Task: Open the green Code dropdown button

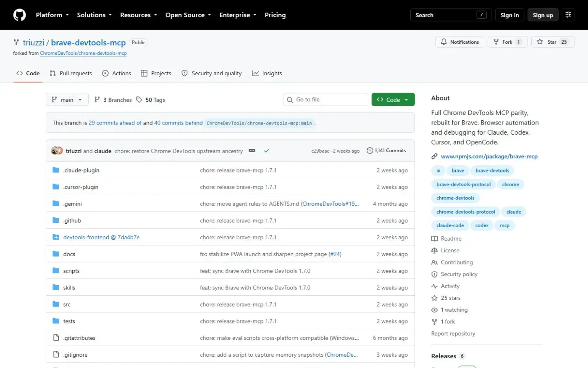Action: coord(393,100)
